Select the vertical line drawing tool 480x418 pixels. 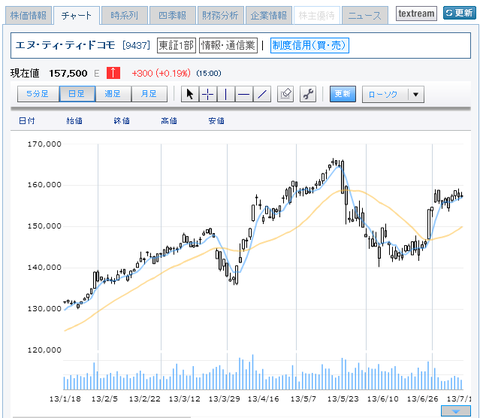click(226, 94)
